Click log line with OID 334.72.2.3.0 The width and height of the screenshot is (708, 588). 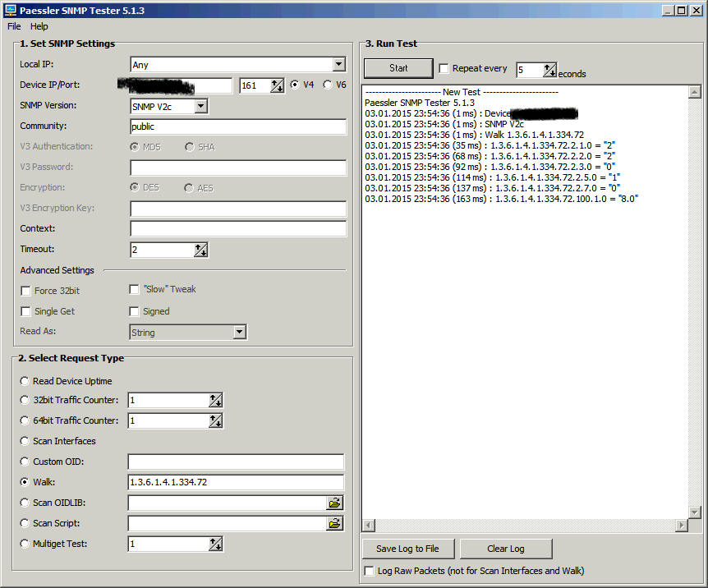pos(490,167)
